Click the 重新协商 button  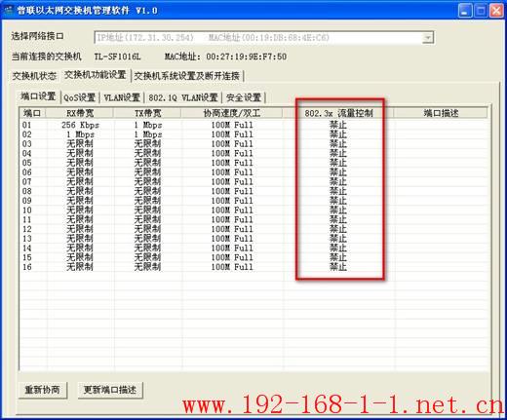(43, 390)
